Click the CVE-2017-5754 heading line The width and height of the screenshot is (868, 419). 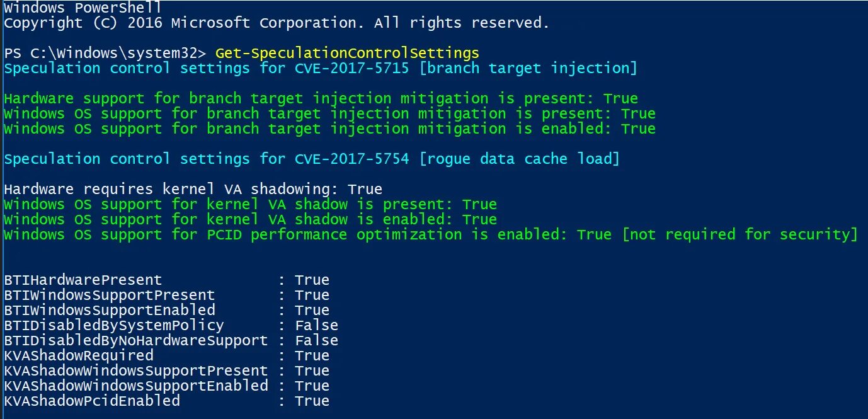[312, 159]
